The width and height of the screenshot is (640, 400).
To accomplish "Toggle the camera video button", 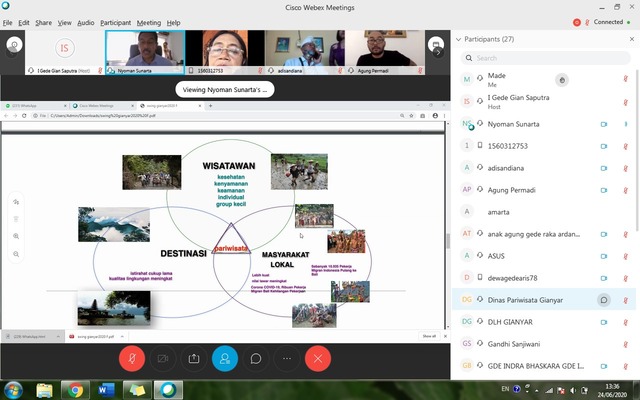I will point(163,358).
